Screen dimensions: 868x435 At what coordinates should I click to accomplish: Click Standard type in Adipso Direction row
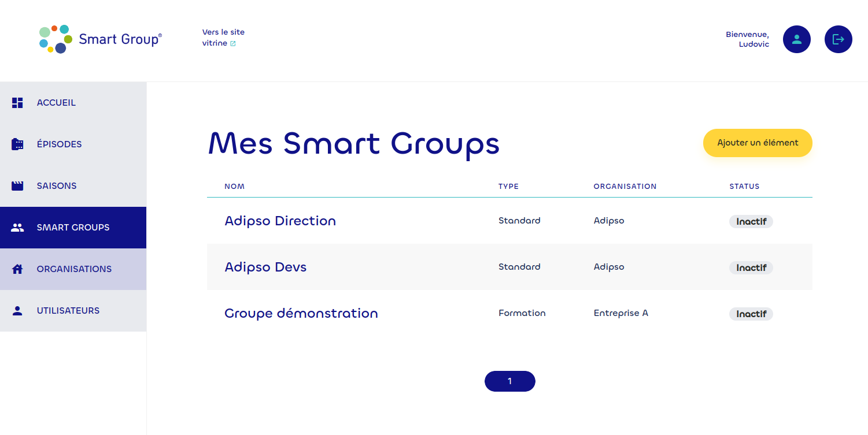point(519,221)
